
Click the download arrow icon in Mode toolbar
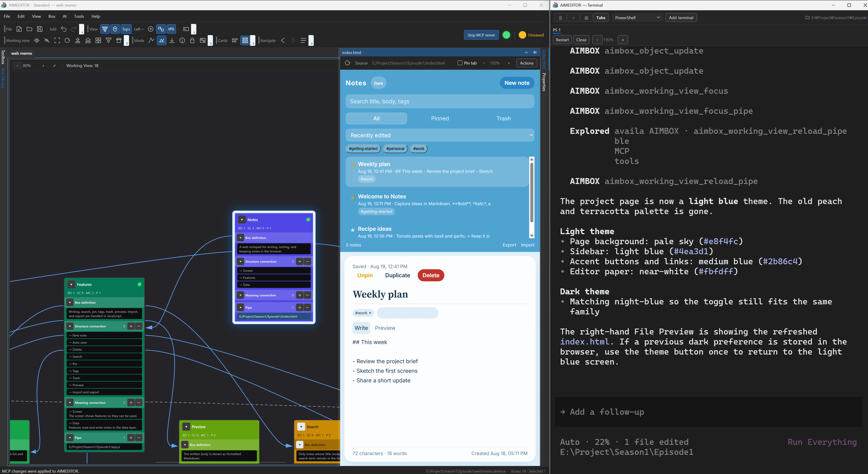(x=172, y=40)
